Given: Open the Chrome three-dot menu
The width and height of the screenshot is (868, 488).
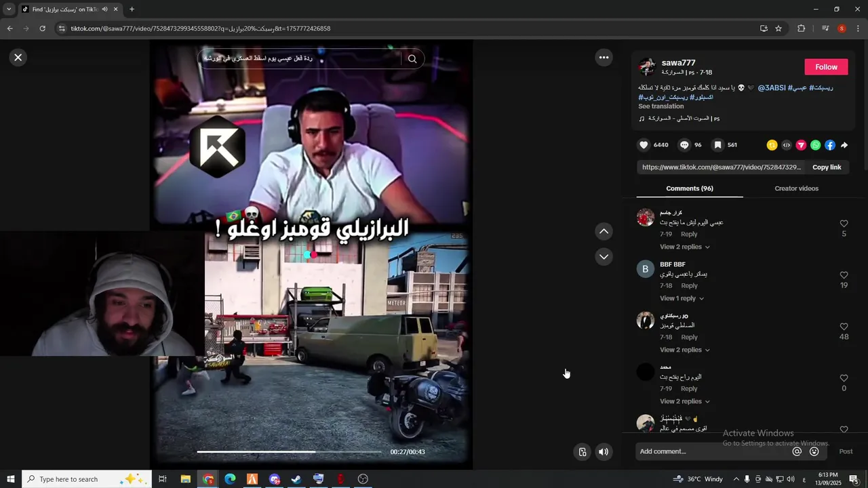Looking at the screenshot, I should (858, 28).
